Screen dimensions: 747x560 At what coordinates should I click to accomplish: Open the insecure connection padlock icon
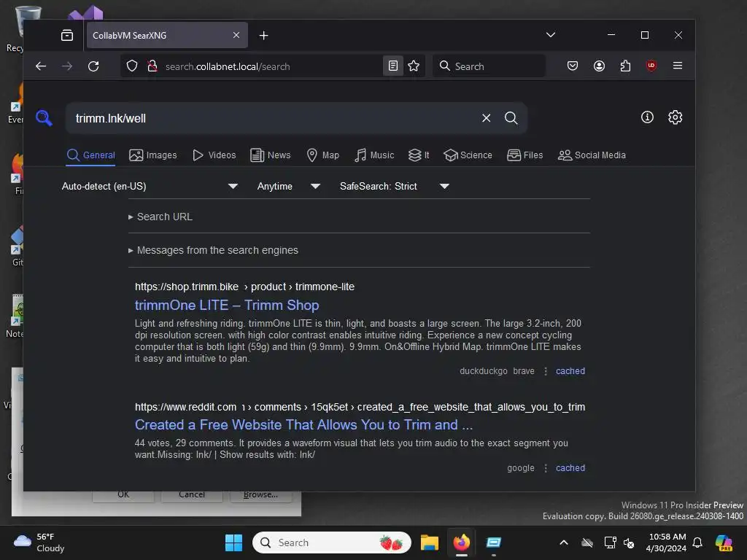click(152, 66)
